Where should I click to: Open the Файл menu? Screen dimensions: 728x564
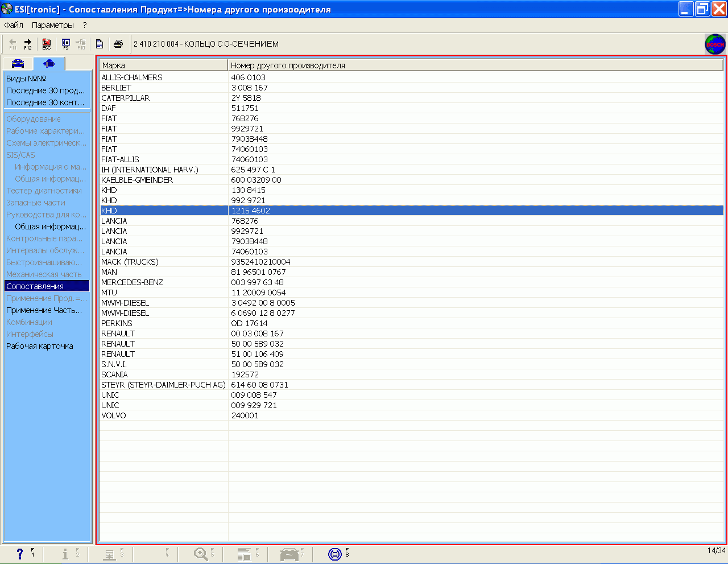pos(14,25)
